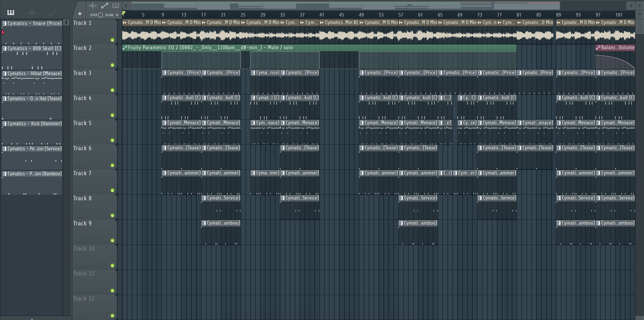Toggle the STEP editing mode
This screenshot has height=320, width=644.
[x=100, y=15]
